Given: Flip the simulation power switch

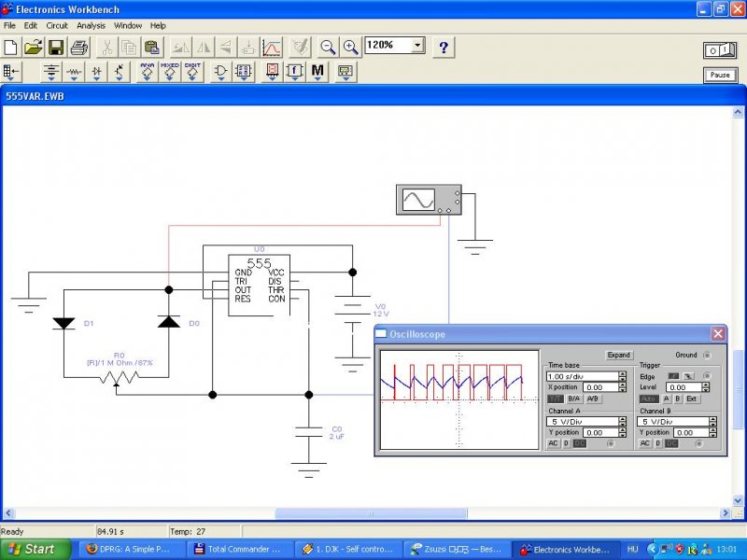Looking at the screenshot, I should (720, 50).
